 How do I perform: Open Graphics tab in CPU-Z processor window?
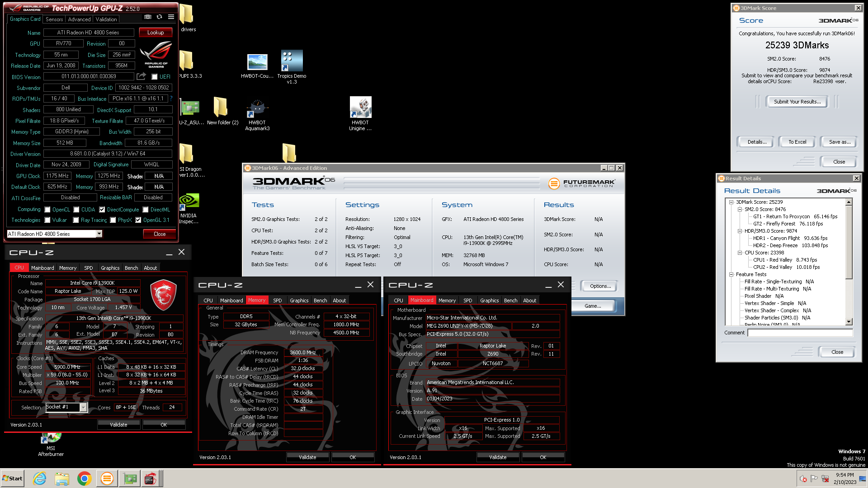tap(110, 268)
